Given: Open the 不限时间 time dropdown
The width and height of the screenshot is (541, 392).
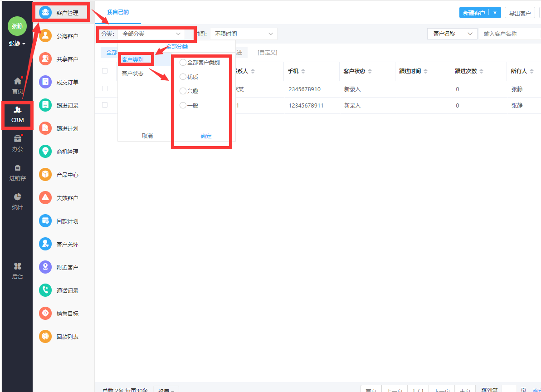Looking at the screenshot, I should click(244, 34).
